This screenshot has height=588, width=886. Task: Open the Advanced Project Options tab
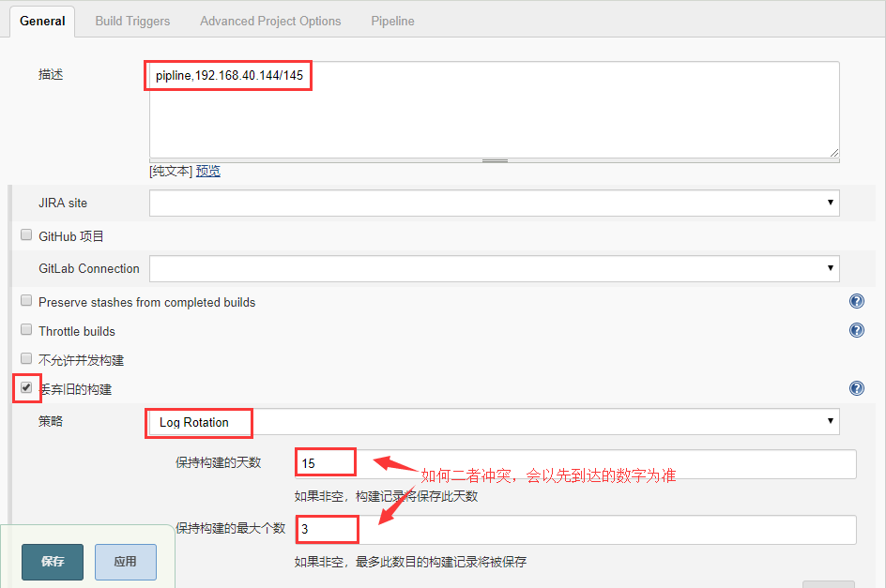[x=270, y=21]
